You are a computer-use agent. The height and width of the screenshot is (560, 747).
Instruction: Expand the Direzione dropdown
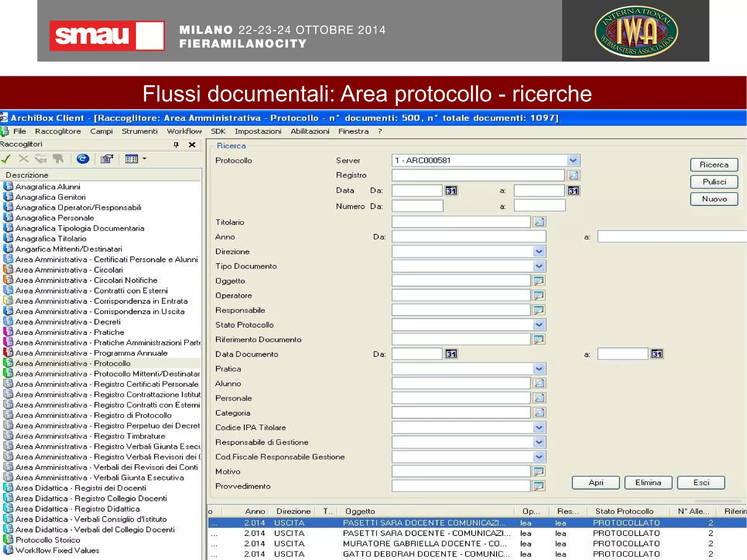(x=539, y=251)
